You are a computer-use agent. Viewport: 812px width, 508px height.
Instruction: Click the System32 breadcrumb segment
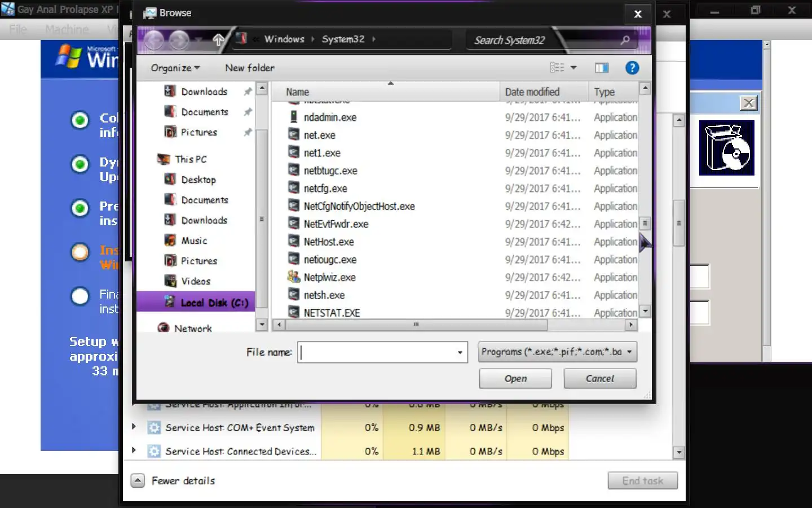point(343,39)
